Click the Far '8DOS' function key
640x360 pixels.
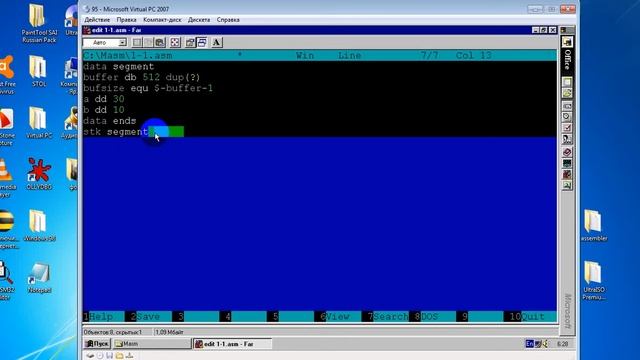click(x=433, y=316)
